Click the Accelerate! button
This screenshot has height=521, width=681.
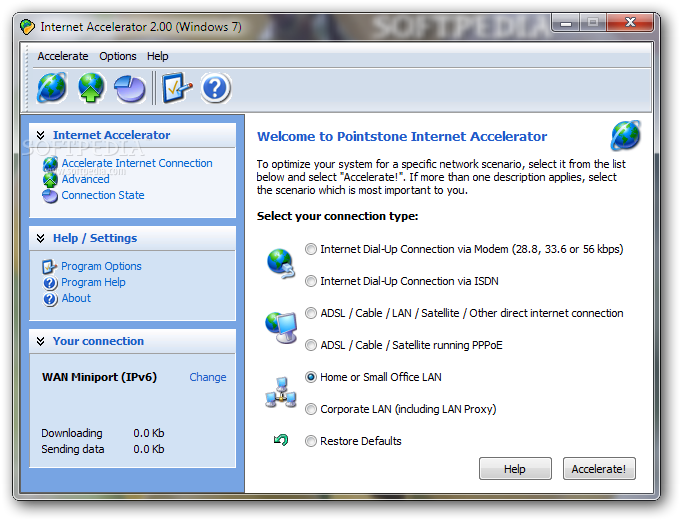click(x=599, y=468)
